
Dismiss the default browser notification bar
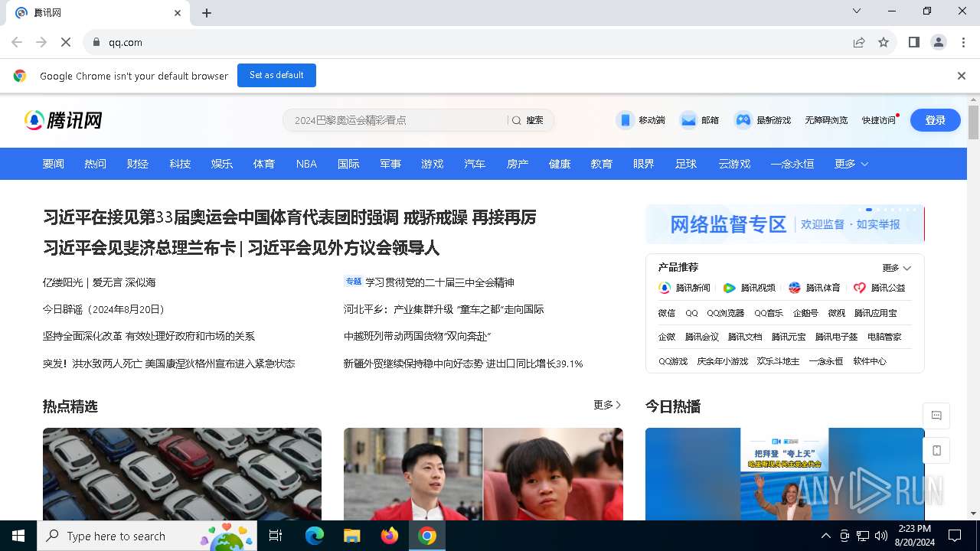pos(962,76)
